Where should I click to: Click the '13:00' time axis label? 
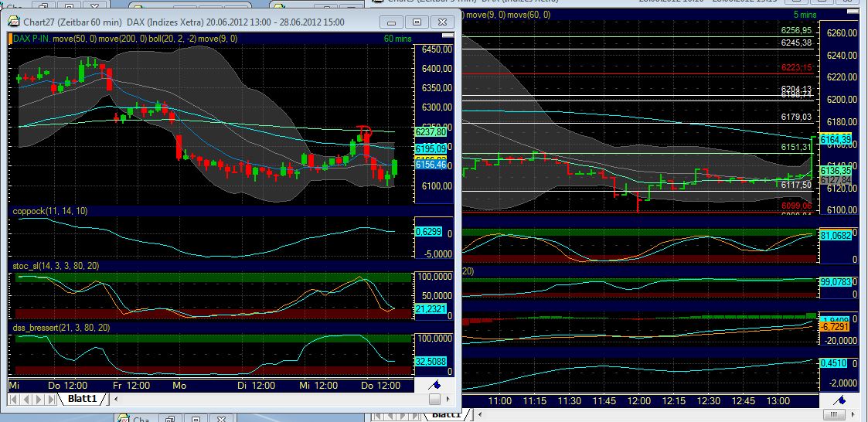(x=778, y=400)
